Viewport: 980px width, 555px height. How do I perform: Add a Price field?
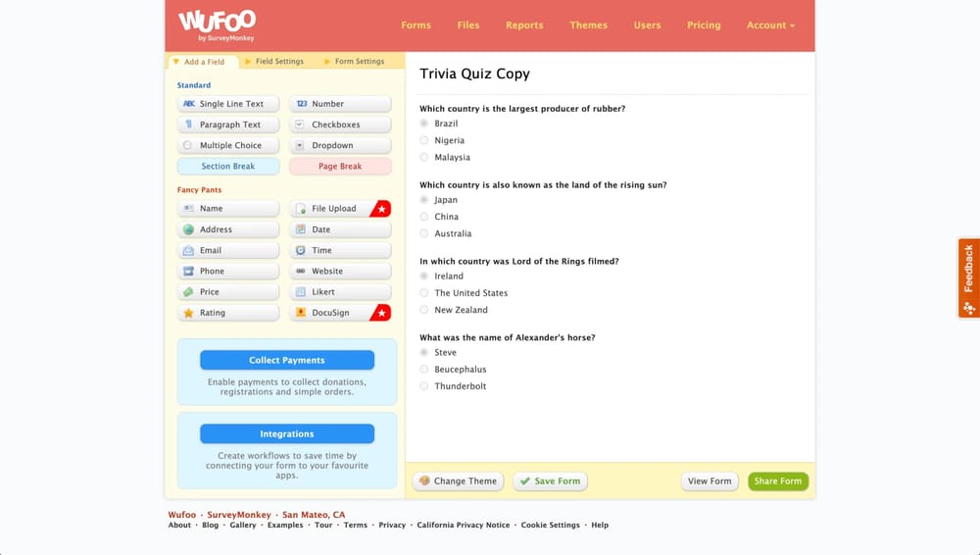(228, 292)
